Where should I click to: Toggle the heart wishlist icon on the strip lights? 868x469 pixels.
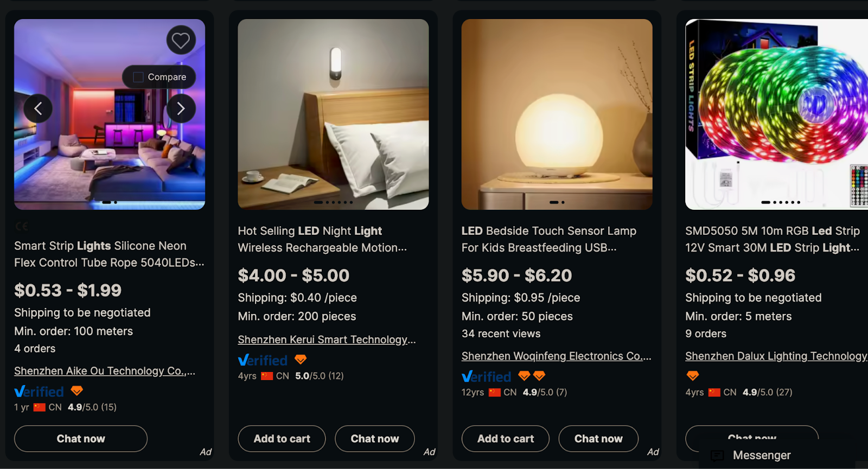(x=181, y=40)
